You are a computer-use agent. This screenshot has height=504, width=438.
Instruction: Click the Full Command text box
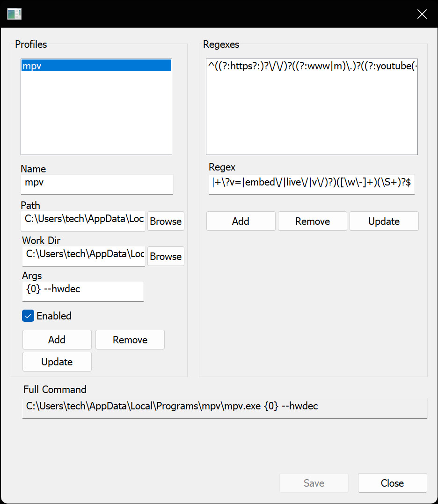click(225, 407)
